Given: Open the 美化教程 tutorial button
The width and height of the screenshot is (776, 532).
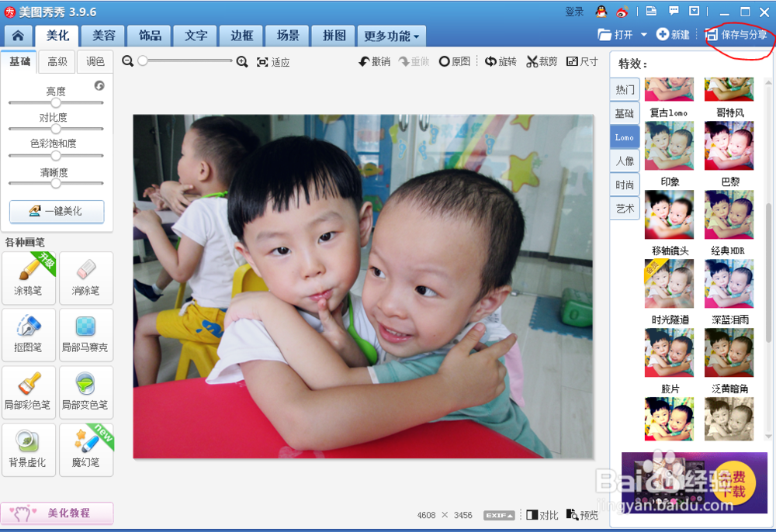Looking at the screenshot, I should (57, 513).
